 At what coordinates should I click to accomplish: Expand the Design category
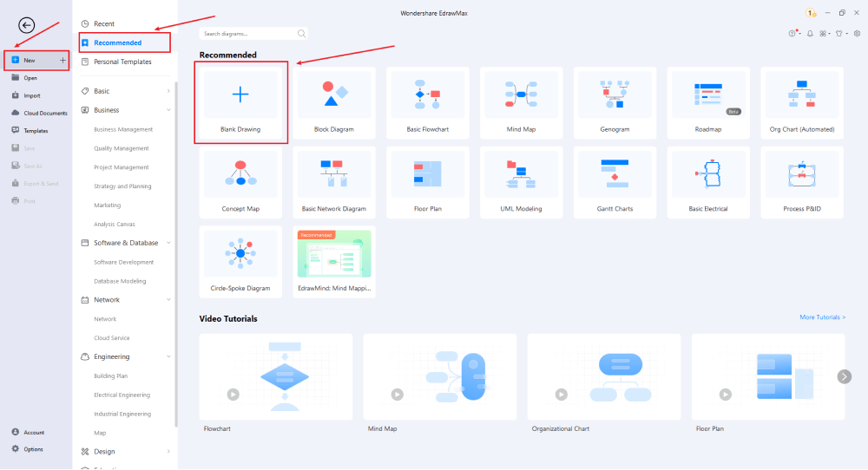(x=168, y=452)
